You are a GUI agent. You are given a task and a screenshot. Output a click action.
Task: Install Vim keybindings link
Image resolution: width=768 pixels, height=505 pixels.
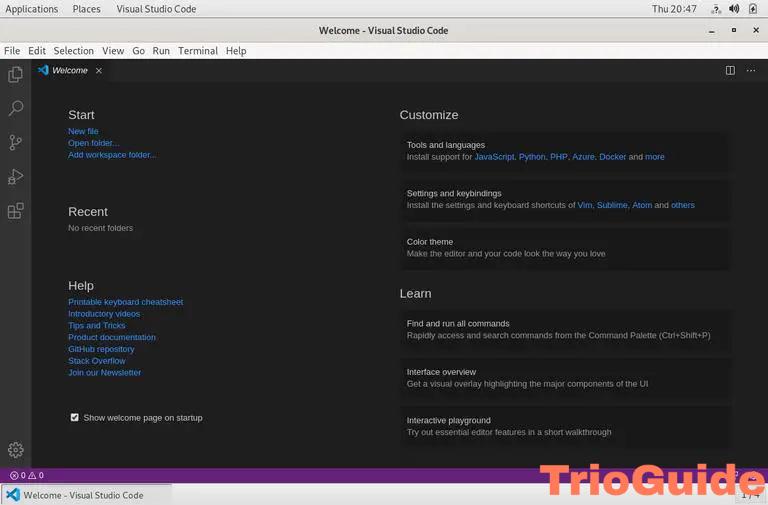585,205
